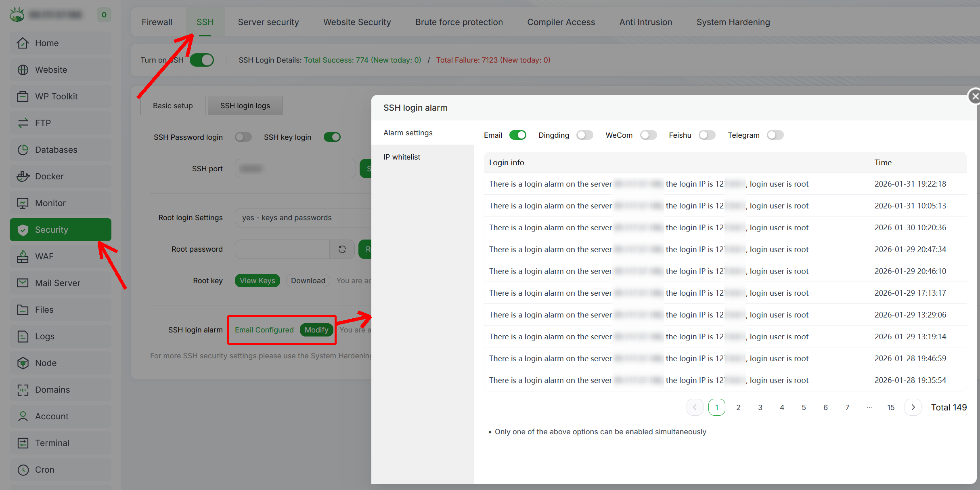
Task: Click the View Keys button
Action: (x=257, y=281)
